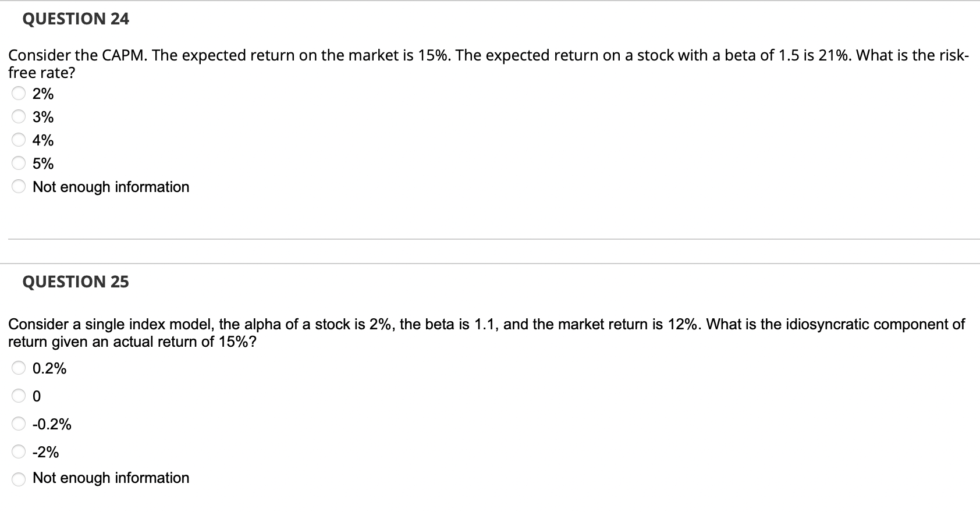This screenshot has width=980, height=512.
Task: Select the 0 answer for Question 25
Action: tap(19, 396)
